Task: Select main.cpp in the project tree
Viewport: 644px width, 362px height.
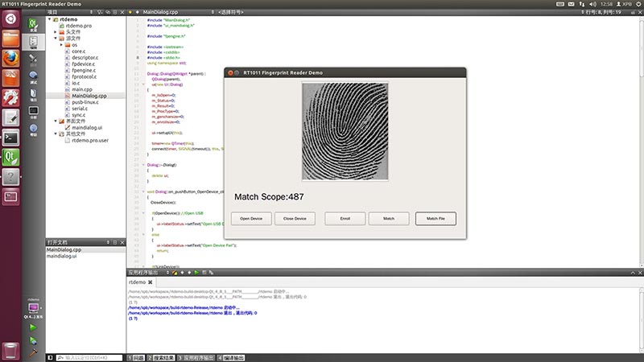Action: 82,89
